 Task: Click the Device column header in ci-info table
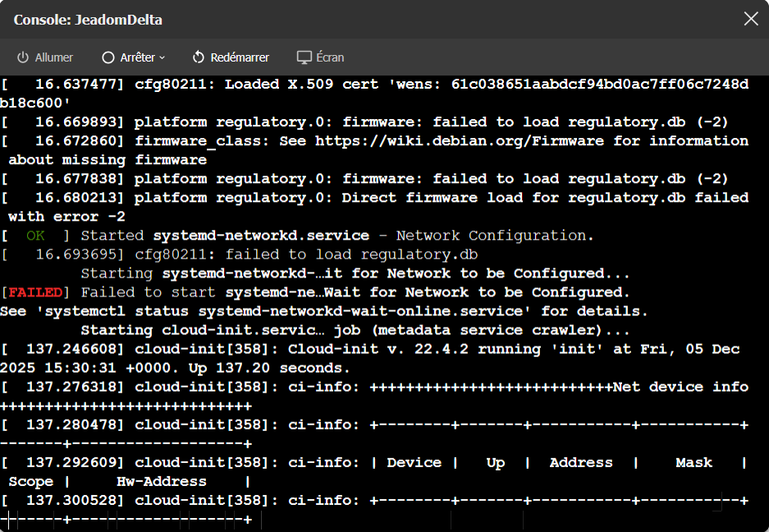coord(414,463)
